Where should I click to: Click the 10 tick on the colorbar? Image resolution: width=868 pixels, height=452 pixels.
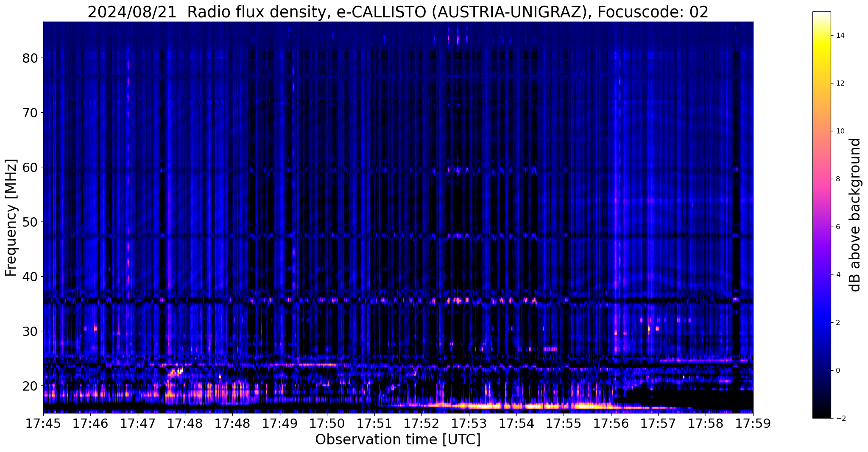click(x=840, y=131)
